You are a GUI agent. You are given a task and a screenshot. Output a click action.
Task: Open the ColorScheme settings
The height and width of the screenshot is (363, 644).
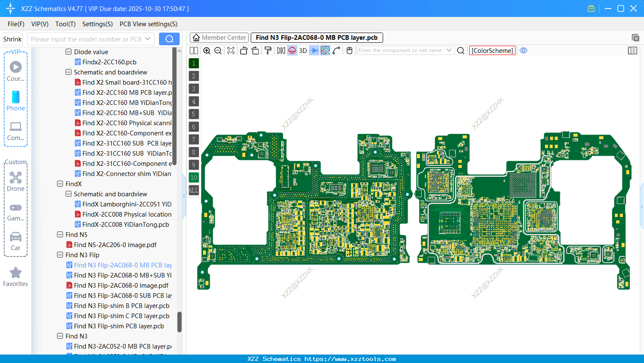(x=492, y=50)
